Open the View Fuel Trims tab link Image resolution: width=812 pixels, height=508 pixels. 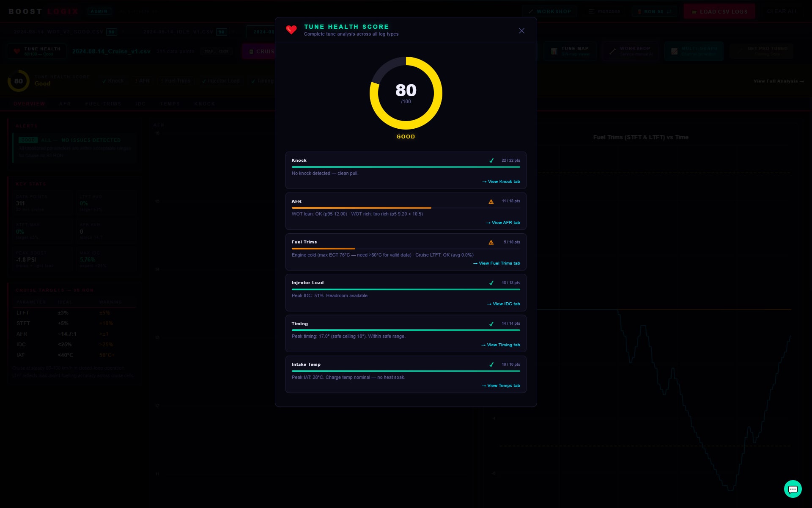pos(497,263)
